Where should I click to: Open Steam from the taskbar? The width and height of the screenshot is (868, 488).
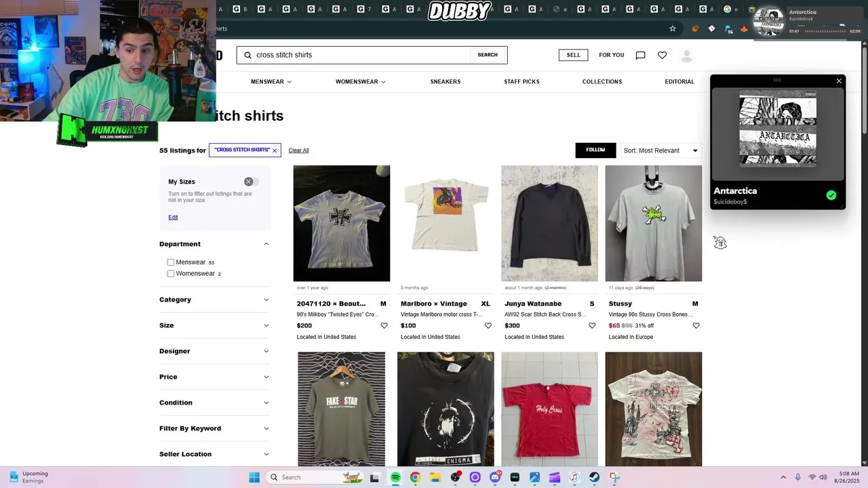594,477
